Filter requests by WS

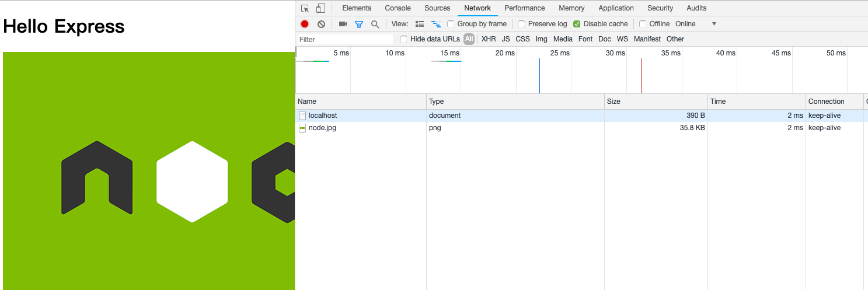[622, 39]
